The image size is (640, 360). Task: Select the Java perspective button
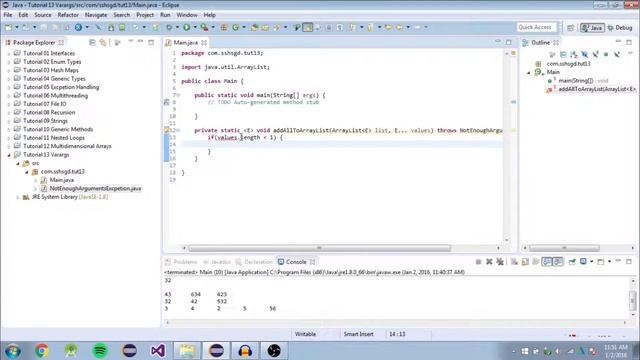(592, 27)
